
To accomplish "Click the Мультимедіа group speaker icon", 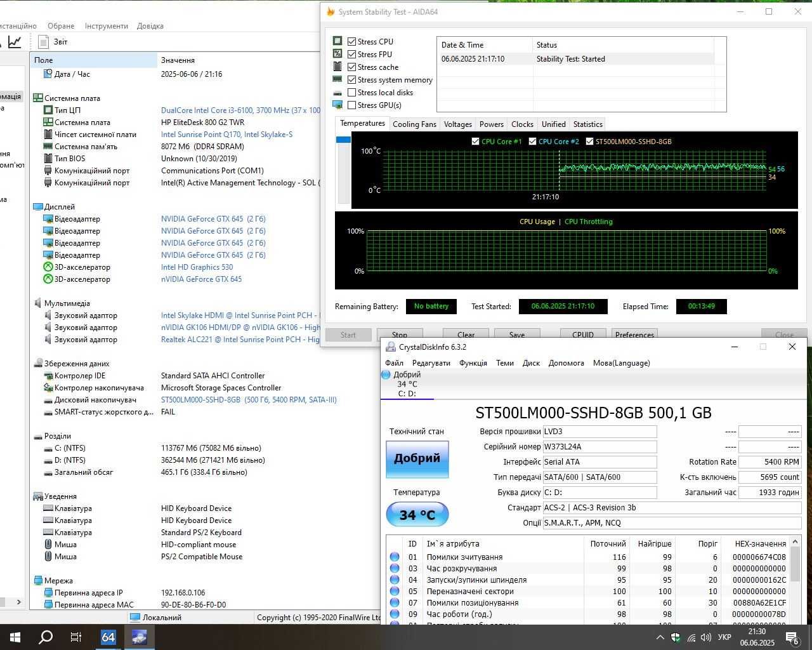I will click(x=37, y=303).
